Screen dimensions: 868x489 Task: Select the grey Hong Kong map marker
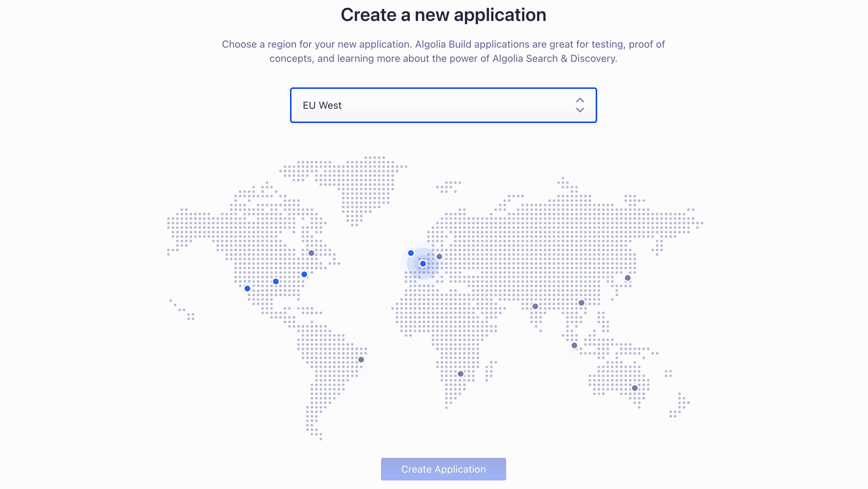tap(581, 303)
